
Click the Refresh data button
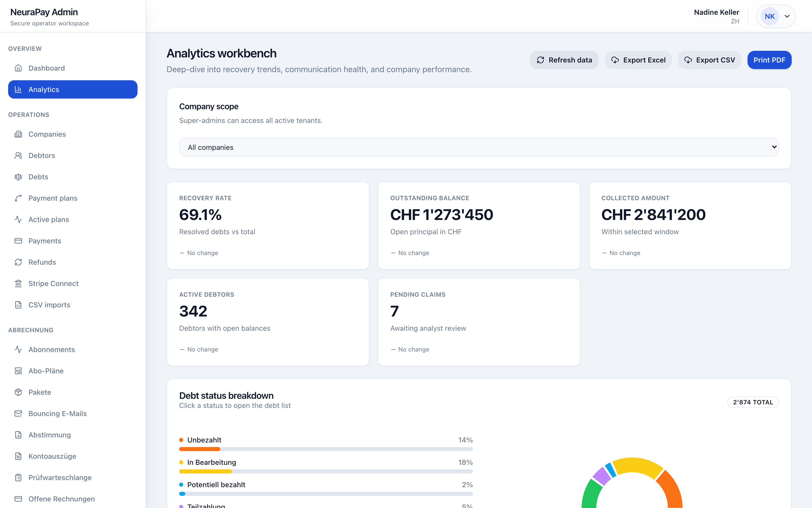[x=564, y=60]
